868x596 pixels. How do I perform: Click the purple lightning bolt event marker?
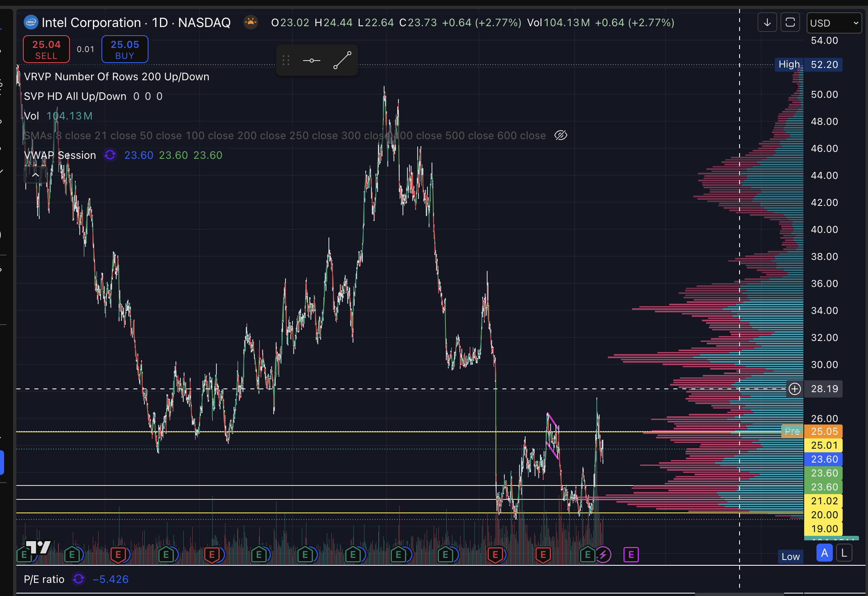point(603,555)
